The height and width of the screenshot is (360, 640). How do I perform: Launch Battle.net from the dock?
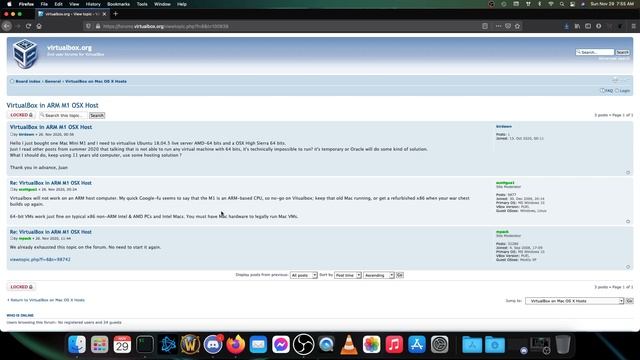pos(168,345)
